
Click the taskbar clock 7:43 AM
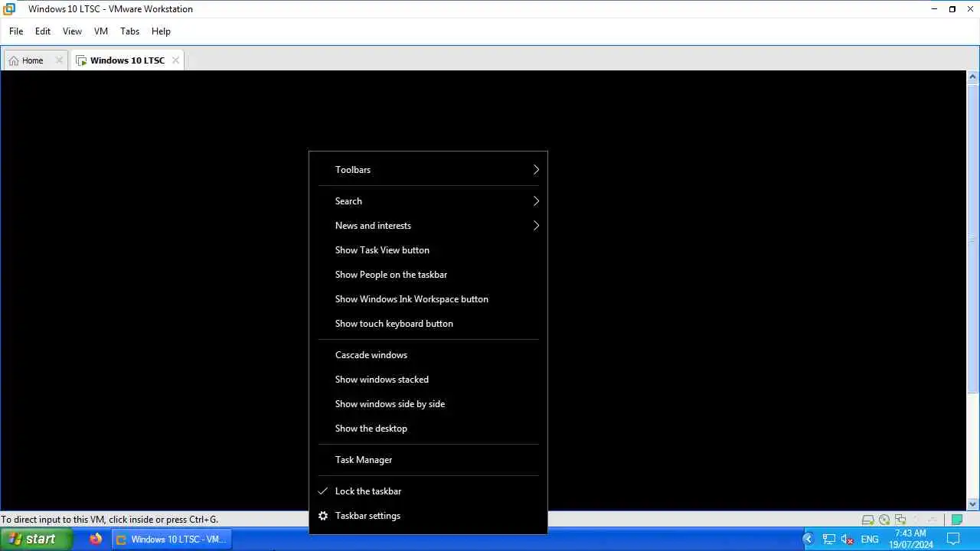point(910,533)
